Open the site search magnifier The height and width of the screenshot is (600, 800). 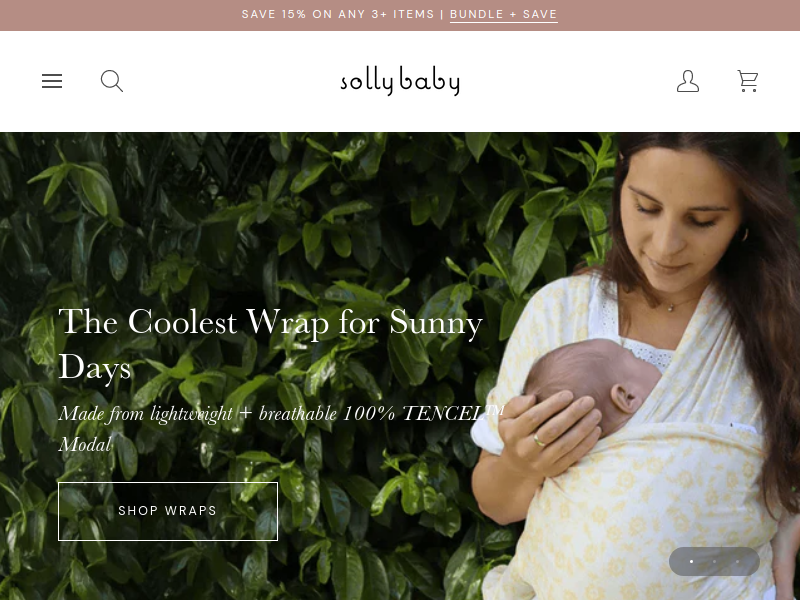(x=112, y=81)
